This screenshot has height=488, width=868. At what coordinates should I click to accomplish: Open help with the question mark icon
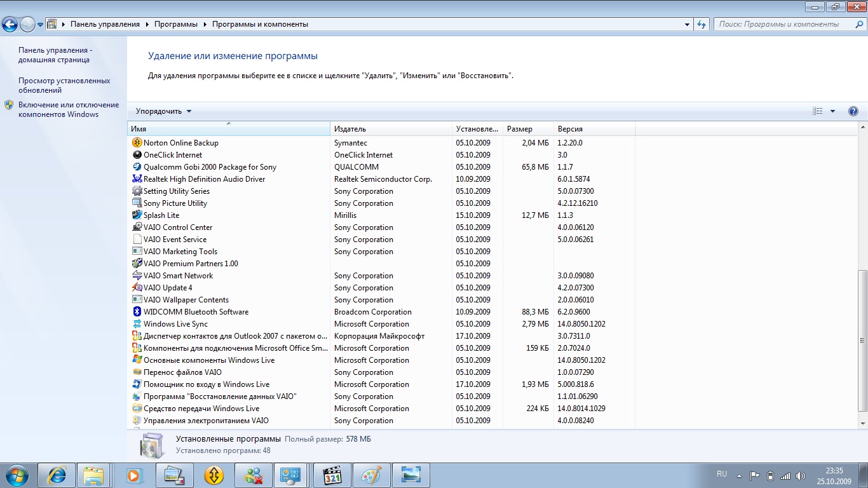853,111
